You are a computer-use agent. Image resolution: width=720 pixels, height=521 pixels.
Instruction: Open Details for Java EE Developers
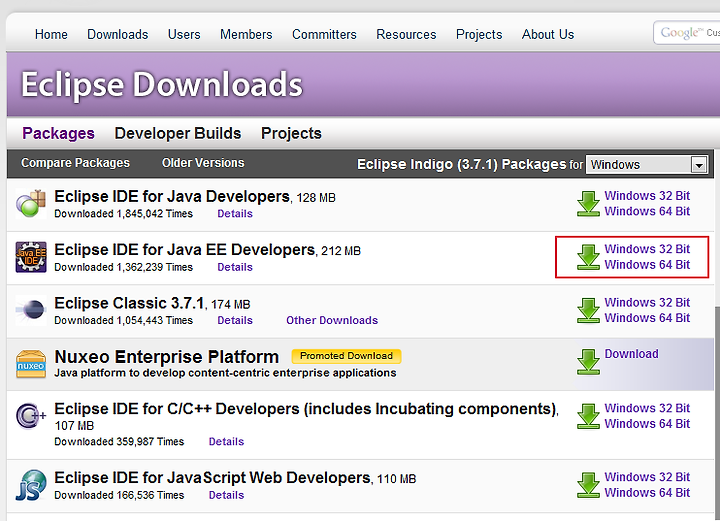235,267
